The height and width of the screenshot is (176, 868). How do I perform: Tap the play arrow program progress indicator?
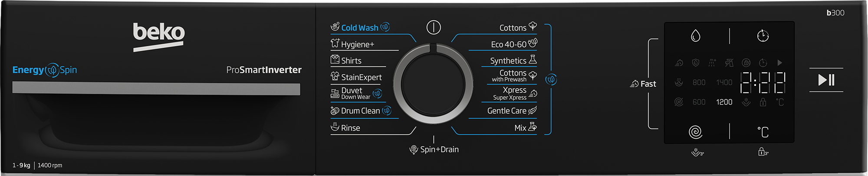click(780, 63)
